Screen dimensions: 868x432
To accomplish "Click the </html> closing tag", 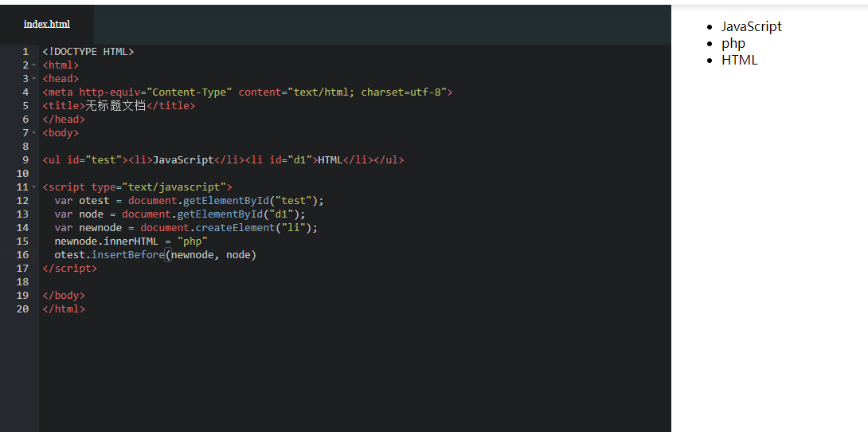I will (x=64, y=309).
